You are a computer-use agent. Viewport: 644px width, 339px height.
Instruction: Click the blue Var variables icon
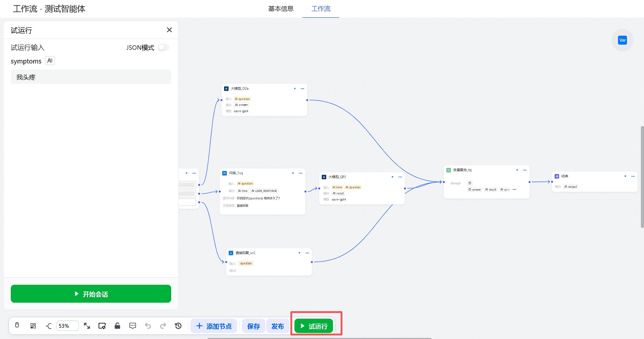point(622,40)
